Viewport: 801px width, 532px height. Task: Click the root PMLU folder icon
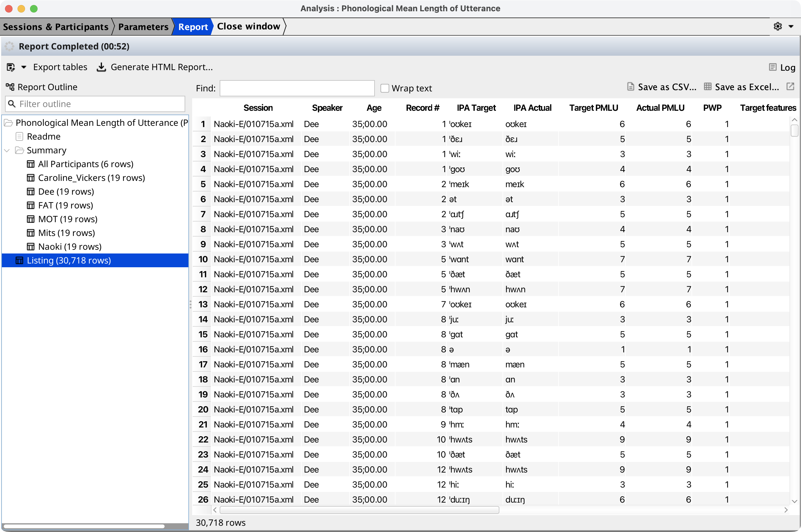tap(8, 123)
